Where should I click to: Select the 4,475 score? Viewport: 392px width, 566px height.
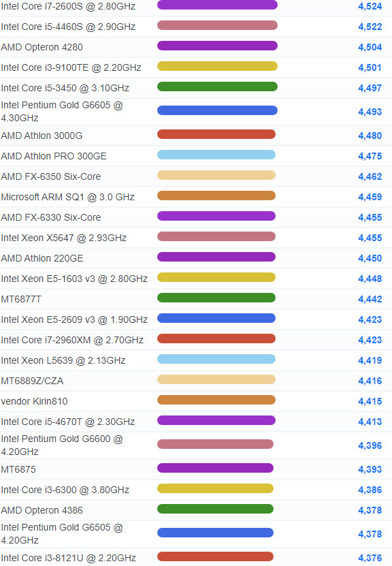[370, 156]
